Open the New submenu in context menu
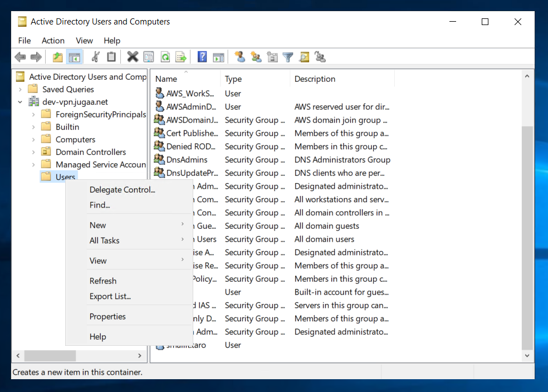 coord(98,225)
